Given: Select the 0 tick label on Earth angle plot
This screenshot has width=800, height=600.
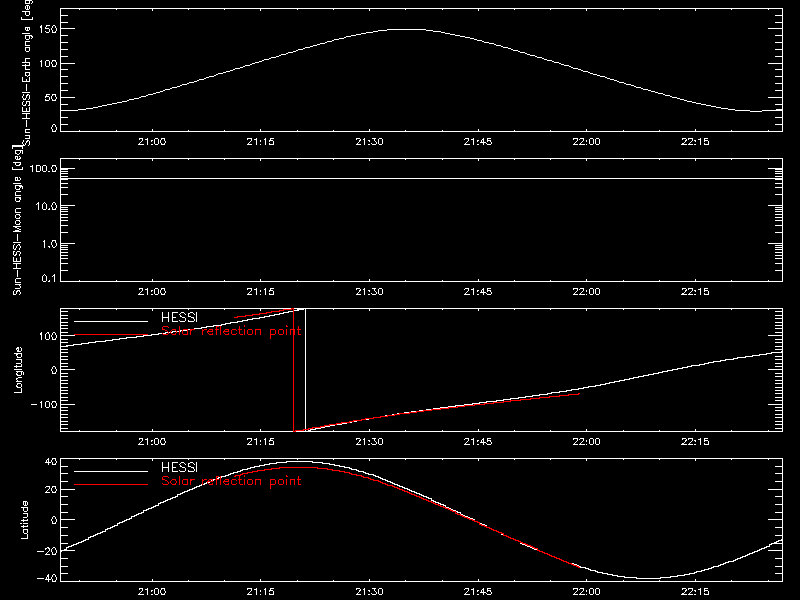Looking at the screenshot, I should (54, 128).
